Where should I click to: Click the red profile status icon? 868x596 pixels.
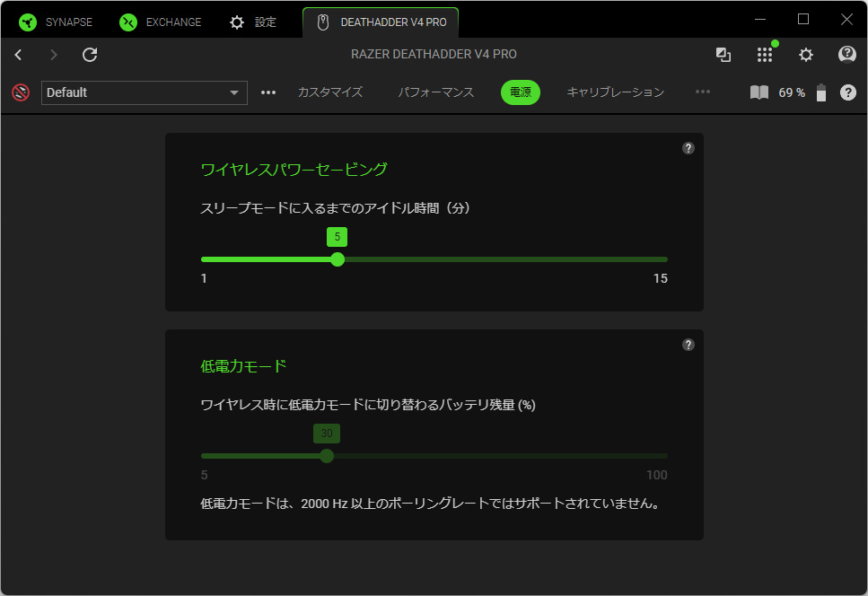(x=21, y=92)
